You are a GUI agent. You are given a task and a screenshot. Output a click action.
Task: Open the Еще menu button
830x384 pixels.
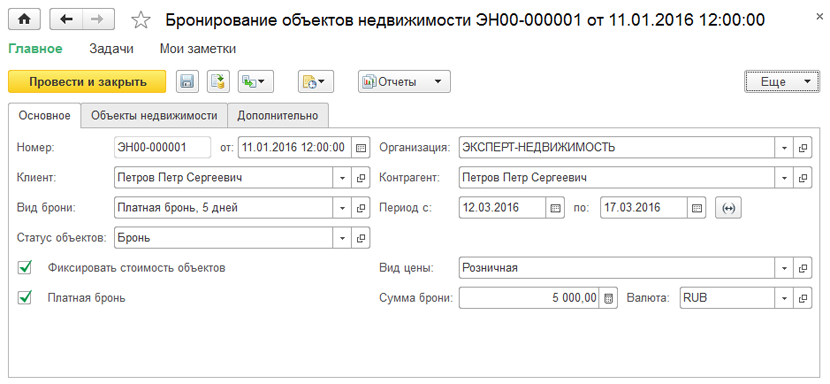(779, 82)
